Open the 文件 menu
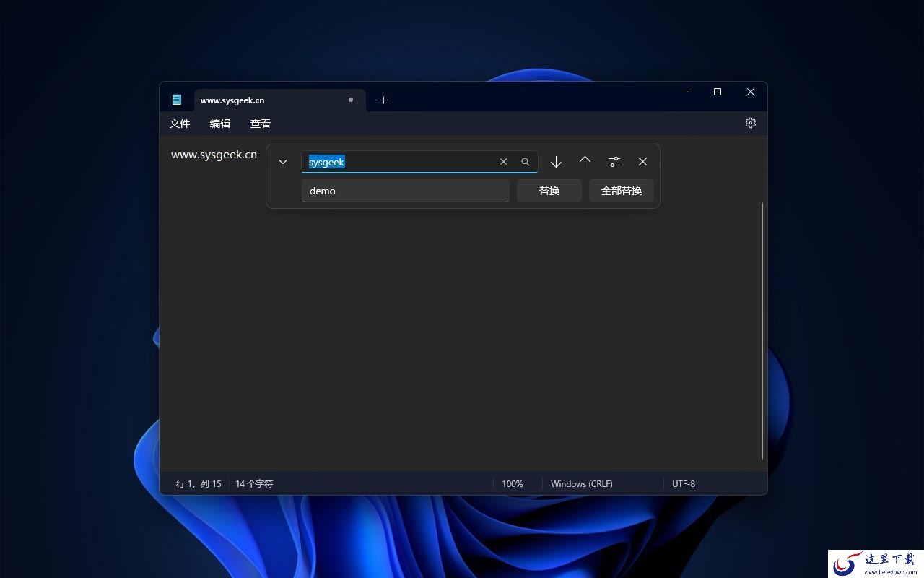 click(x=180, y=124)
